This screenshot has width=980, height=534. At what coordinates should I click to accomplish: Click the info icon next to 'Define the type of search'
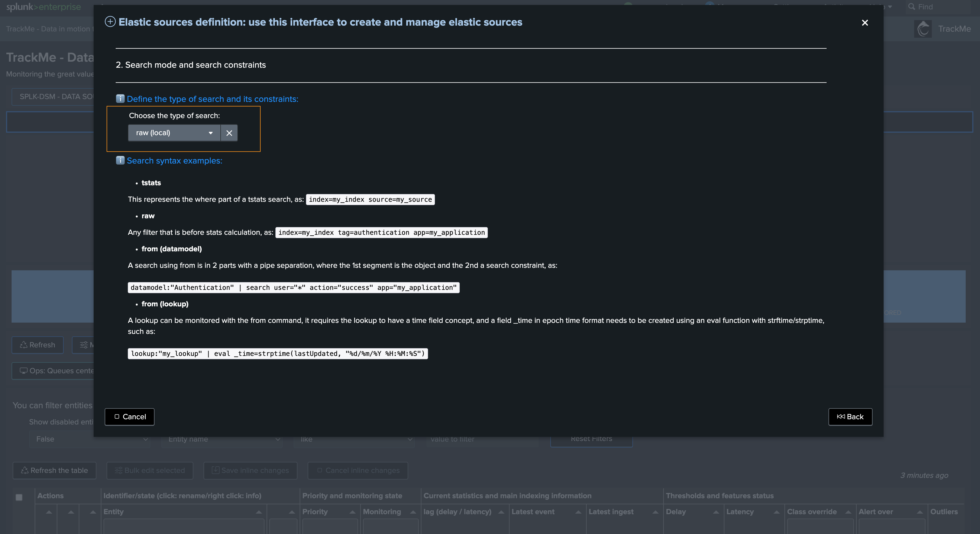point(120,99)
